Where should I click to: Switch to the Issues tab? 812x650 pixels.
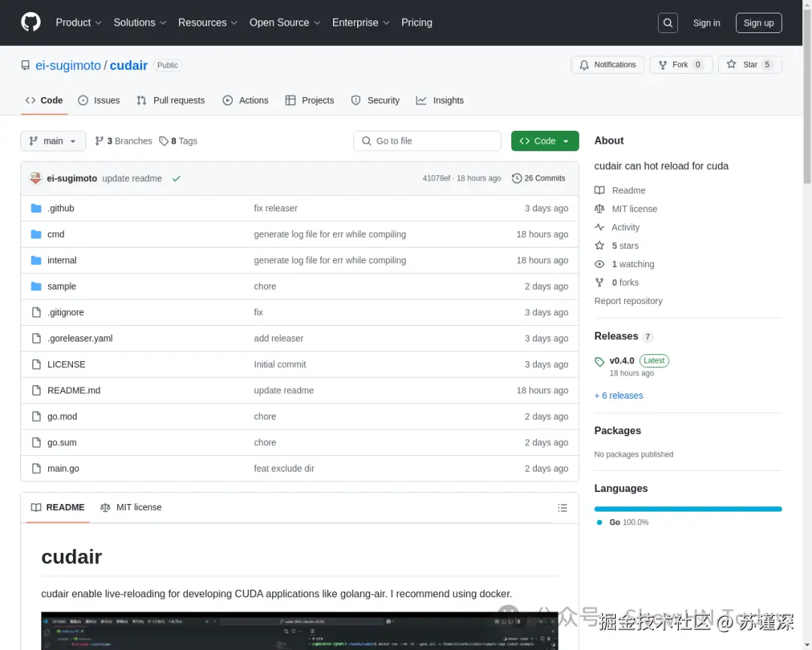click(99, 101)
